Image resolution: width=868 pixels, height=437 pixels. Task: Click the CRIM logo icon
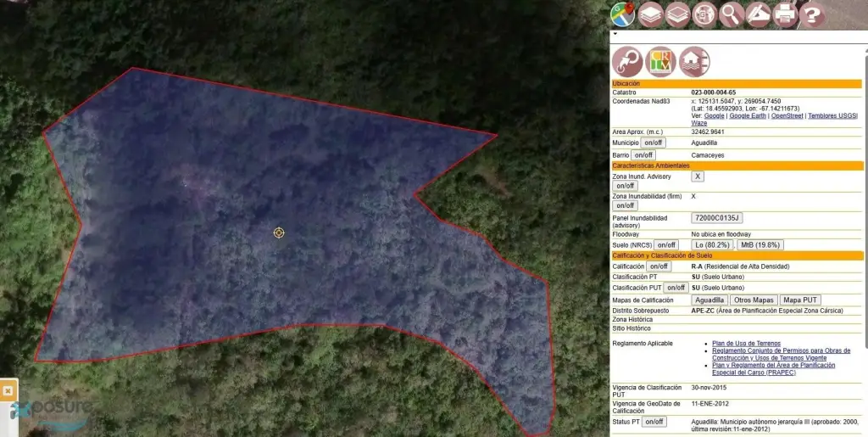coord(660,62)
